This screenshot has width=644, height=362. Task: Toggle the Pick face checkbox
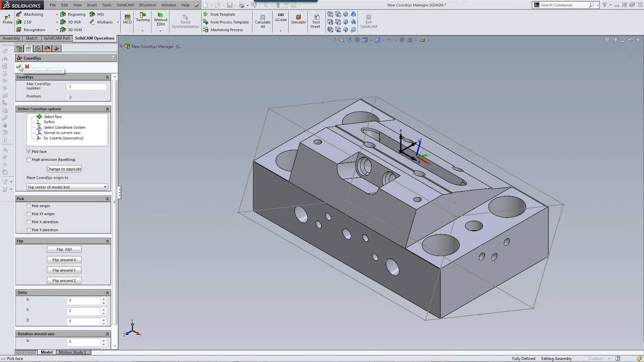[x=29, y=151]
